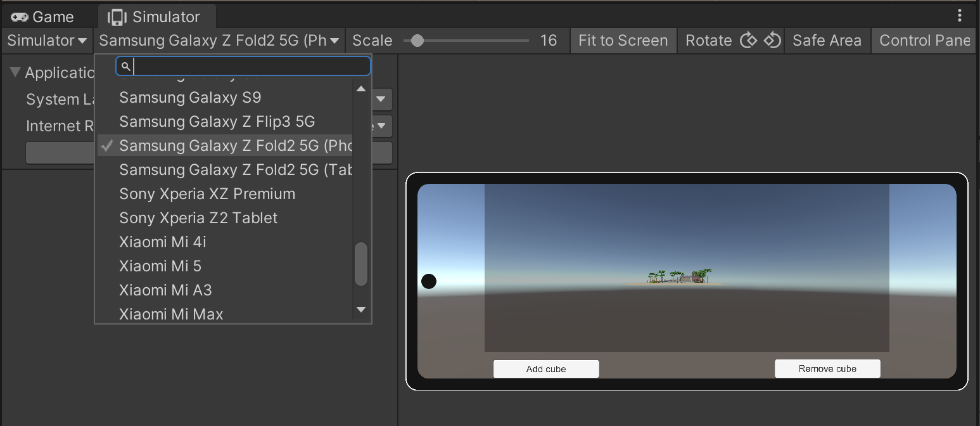Screen dimensions: 980x426
Task: Rotate device counterclockwise icon
Action: point(772,41)
